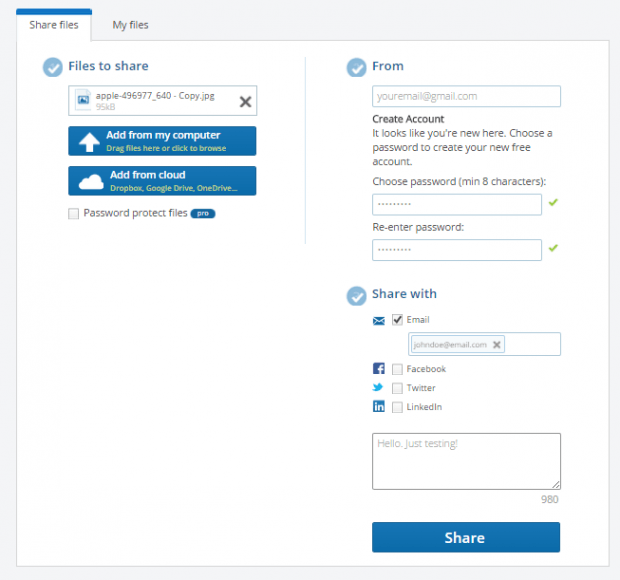Uncheck the Email sharing checkbox
This screenshot has width=620, height=580.
coord(397,319)
